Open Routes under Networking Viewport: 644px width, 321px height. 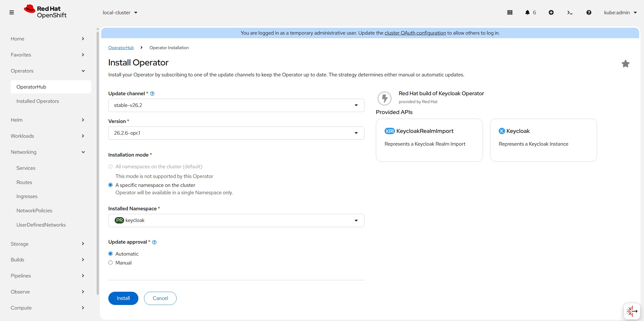(x=51, y=182)
